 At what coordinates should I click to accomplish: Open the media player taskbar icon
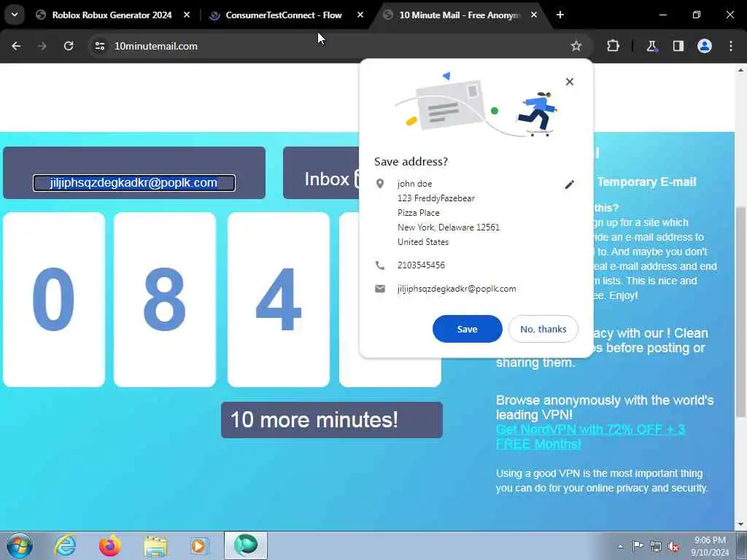point(200,545)
